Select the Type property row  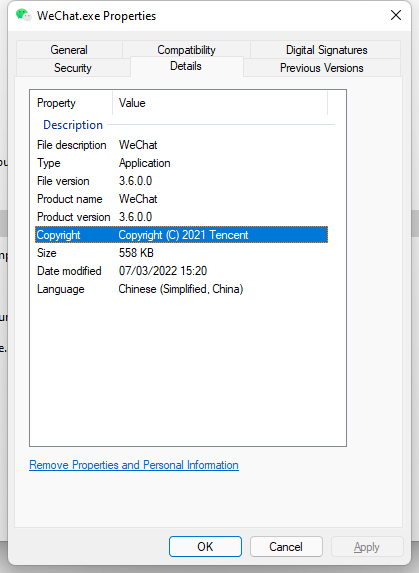click(182, 163)
